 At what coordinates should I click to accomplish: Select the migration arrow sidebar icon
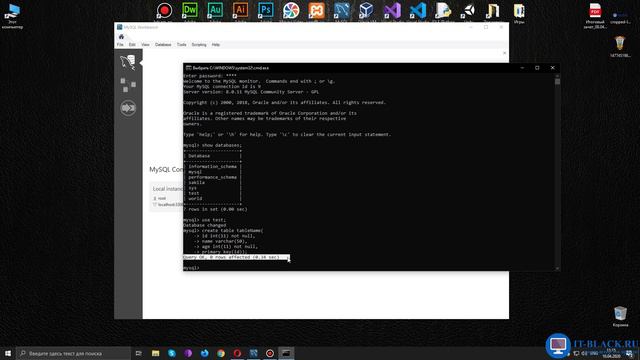click(x=128, y=108)
